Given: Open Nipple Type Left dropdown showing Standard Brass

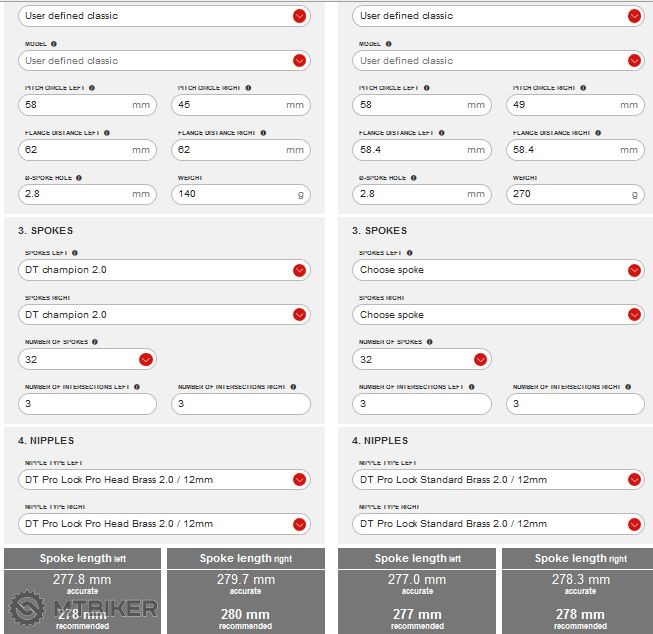Looking at the screenshot, I should [x=498, y=480].
